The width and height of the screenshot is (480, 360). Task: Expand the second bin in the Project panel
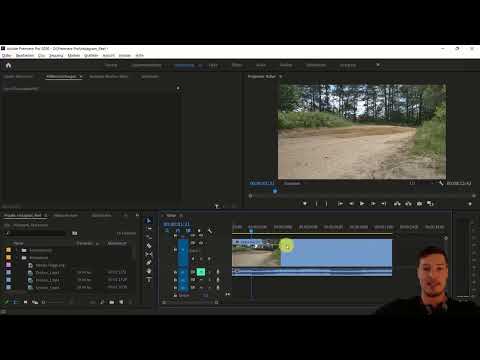coord(17,258)
